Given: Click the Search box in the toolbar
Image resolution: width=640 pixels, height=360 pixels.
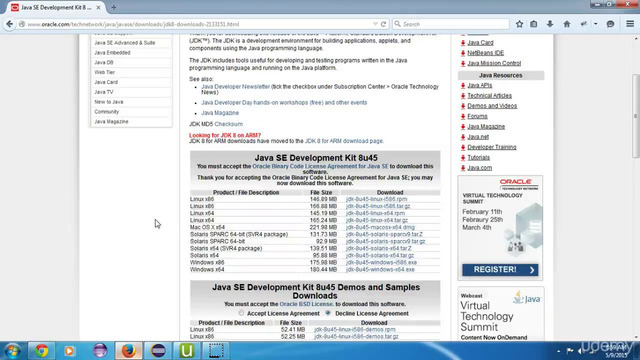Looking at the screenshot, I should [451, 24].
